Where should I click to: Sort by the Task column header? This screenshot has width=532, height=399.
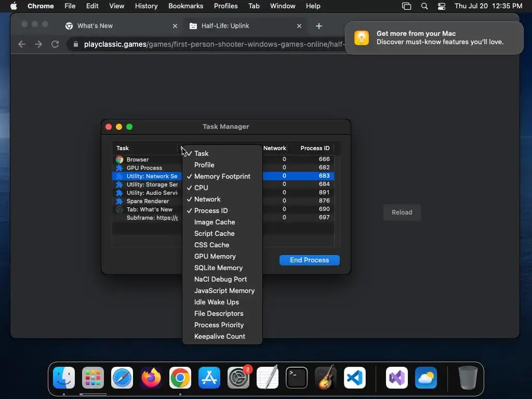(x=145, y=148)
